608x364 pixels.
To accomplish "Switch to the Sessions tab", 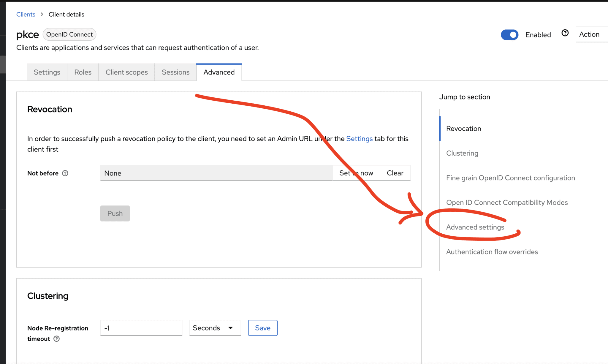I will (175, 72).
